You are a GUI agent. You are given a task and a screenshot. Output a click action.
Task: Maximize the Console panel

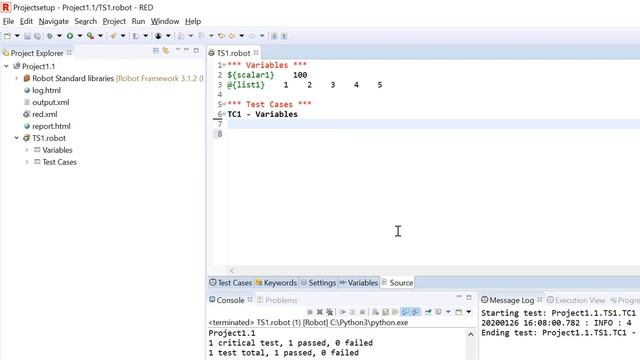469,297
